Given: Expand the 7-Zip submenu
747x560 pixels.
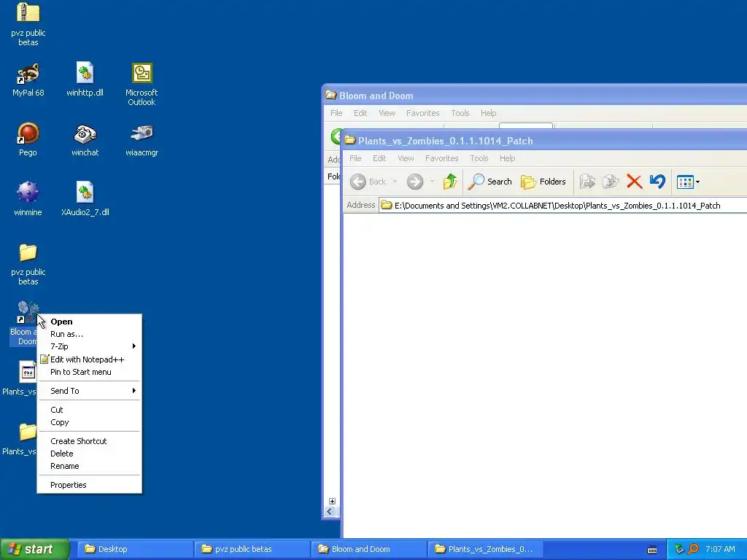Looking at the screenshot, I should [x=89, y=346].
